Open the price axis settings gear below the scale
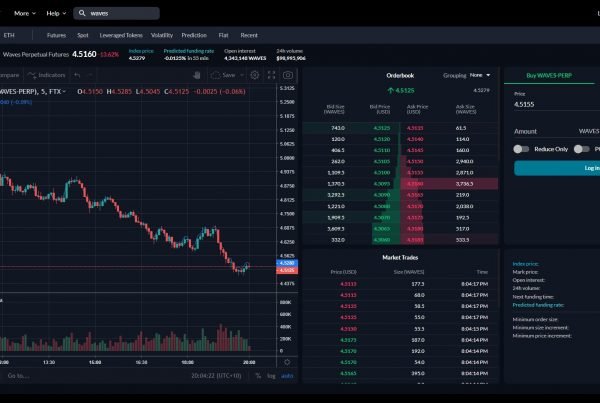Viewport: 600px width, 403px height. pyautogui.click(x=287, y=362)
